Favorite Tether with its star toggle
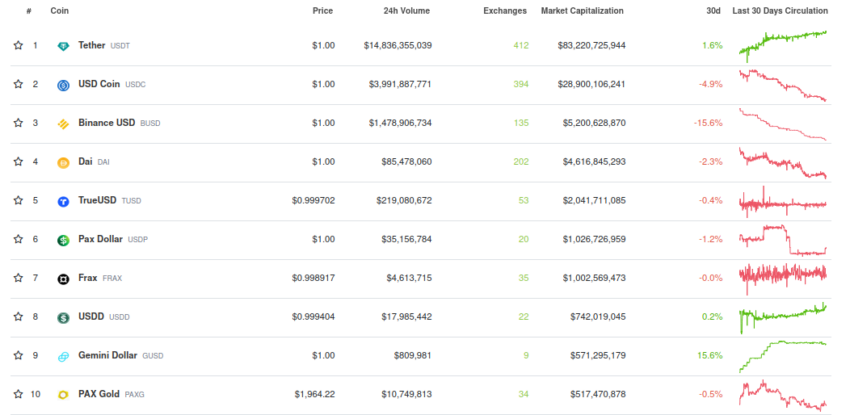This screenshot has height=415, width=850. [18, 46]
